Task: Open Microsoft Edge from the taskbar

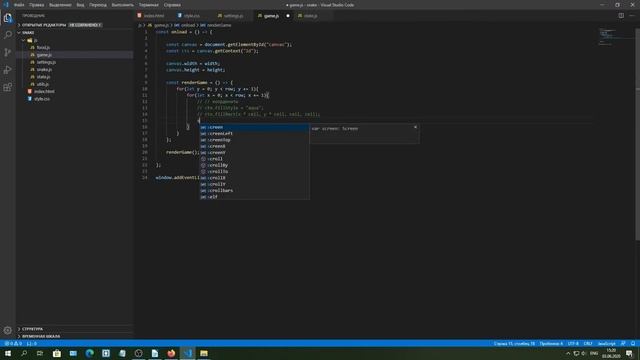Action: [x=89, y=353]
